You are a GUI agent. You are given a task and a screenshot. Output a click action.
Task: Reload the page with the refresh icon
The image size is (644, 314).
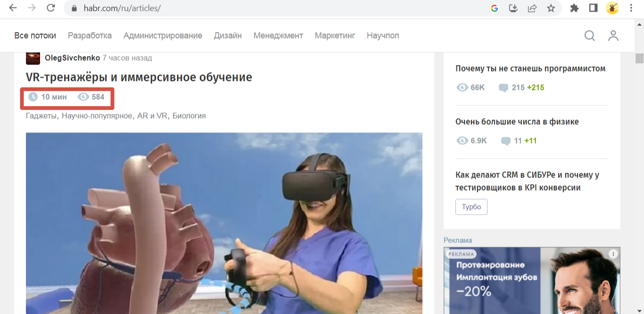tap(51, 8)
